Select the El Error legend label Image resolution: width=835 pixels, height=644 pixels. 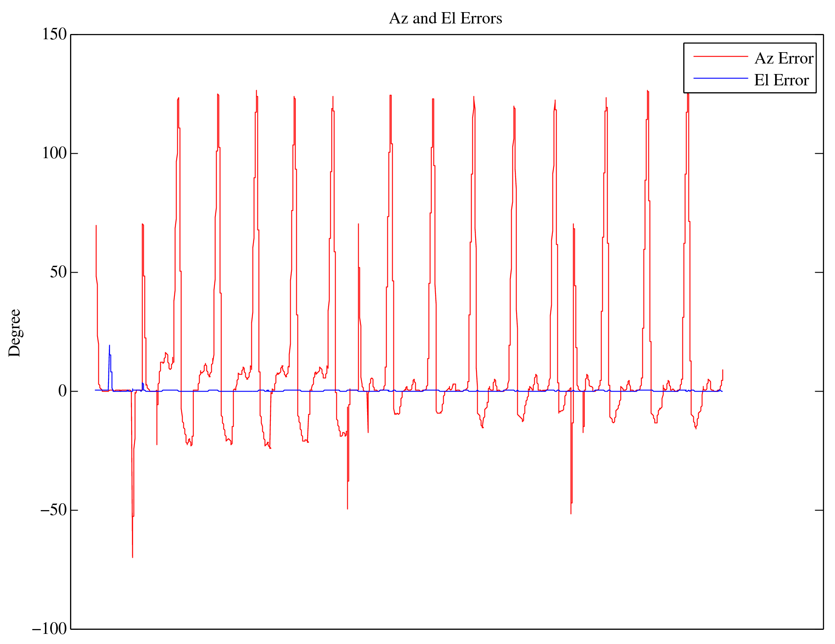click(781, 80)
